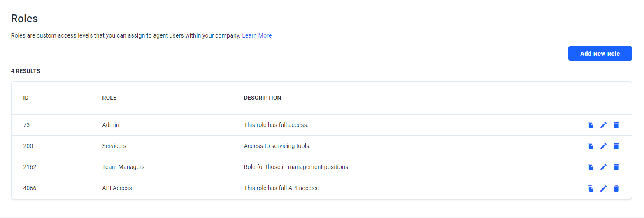Select the Team Managers role name
Viewport: 644px width, 218px height.
[x=123, y=167]
